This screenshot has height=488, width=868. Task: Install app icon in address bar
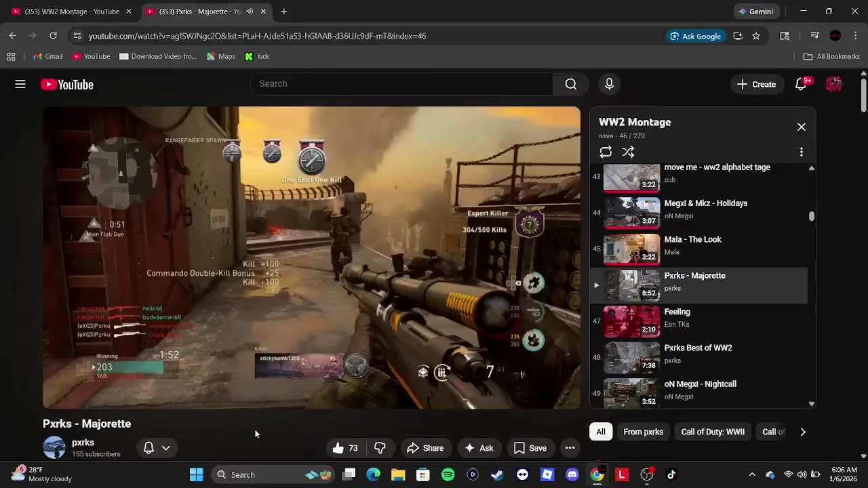(x=738, y=36)
